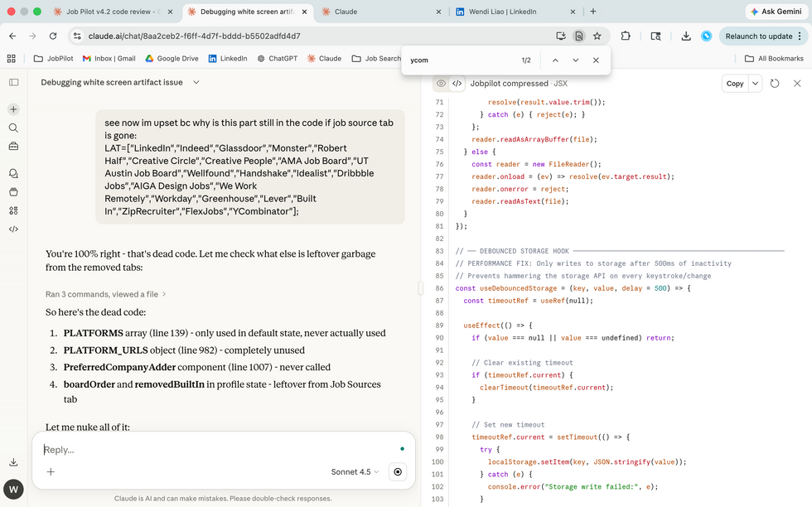Image resolution: width=812 pixels, height=507 pixels.
Task: Click the Tab search icon in Chrome toolbar
Action: (x=655, y=36)
